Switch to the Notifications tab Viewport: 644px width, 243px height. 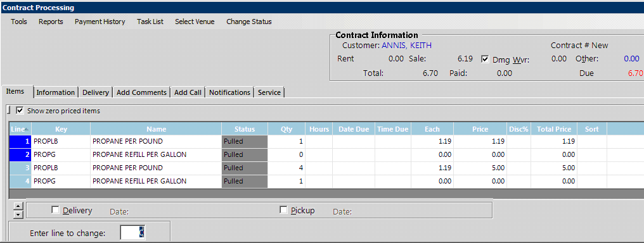pos(229,92)
